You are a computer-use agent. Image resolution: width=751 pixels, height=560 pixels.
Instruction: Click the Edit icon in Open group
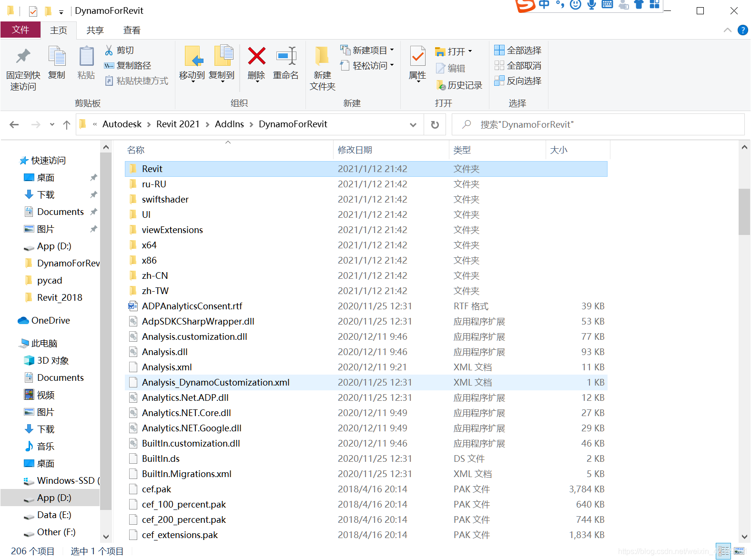click(x=441, y=69)
